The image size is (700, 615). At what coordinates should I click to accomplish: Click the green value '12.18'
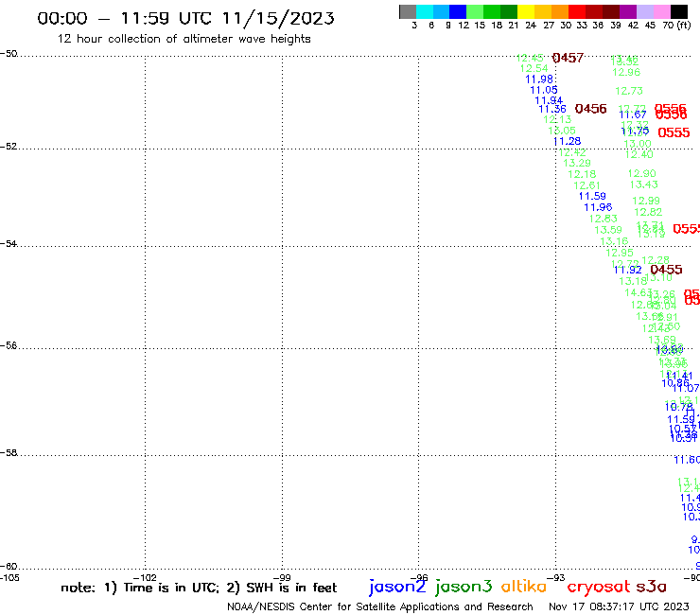click(x=582, y=175)
